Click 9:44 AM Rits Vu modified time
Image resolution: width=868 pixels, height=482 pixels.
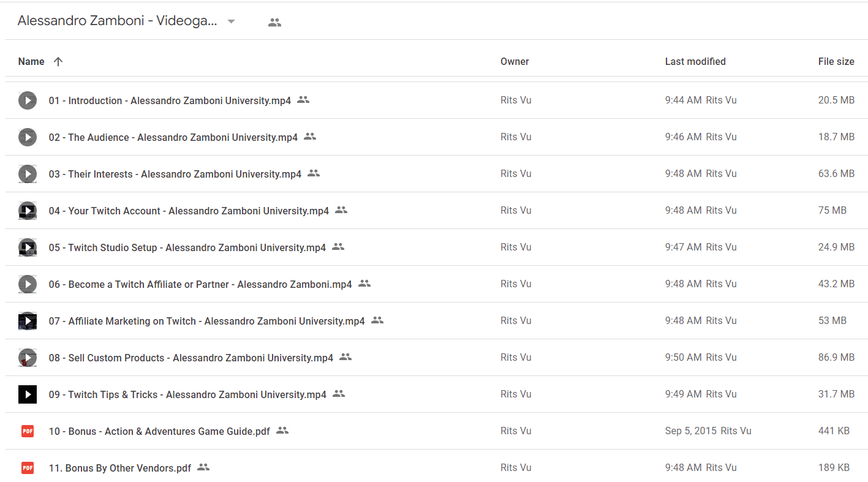pyautogui.click(x=701, y=100)
